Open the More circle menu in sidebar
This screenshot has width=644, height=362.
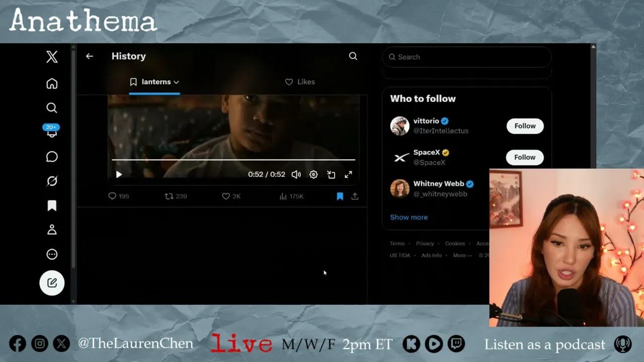pos(52,254)
